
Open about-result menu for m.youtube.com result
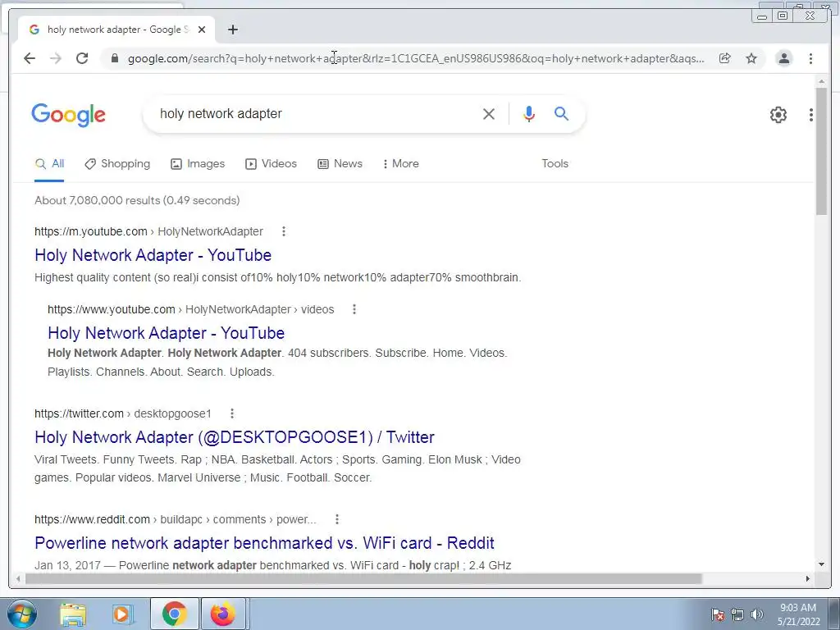(284, 231)
